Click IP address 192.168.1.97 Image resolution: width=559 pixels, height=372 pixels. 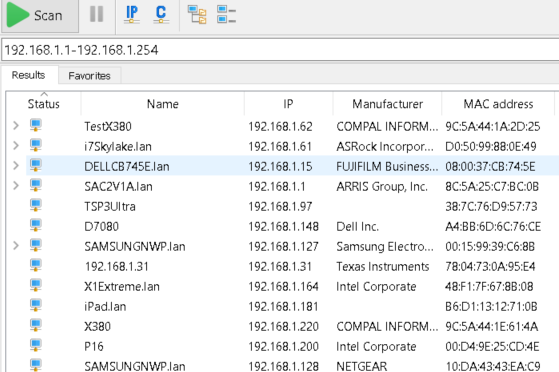pyautogui.click(x=280, y=207)
